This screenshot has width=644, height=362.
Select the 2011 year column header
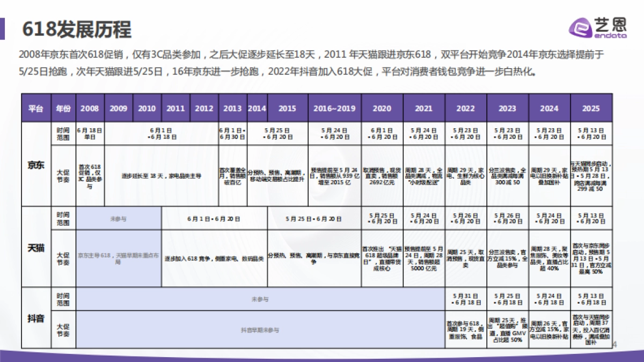[175, 108]
